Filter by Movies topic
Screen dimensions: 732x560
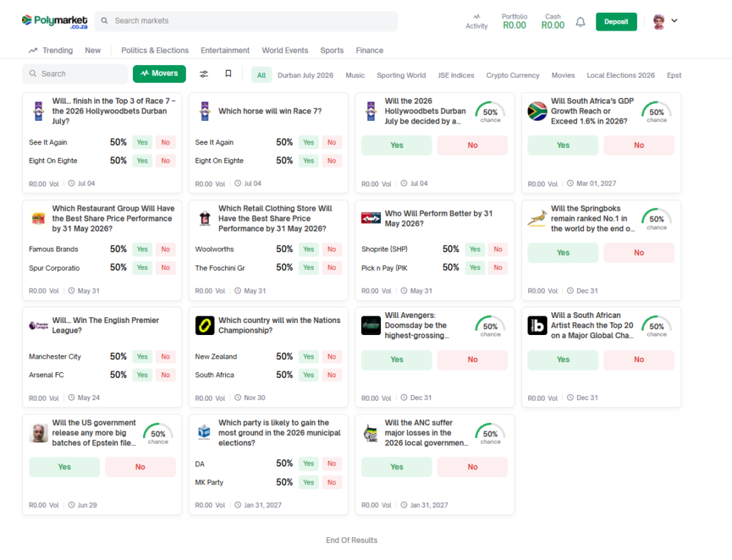[x=563, y=75]
